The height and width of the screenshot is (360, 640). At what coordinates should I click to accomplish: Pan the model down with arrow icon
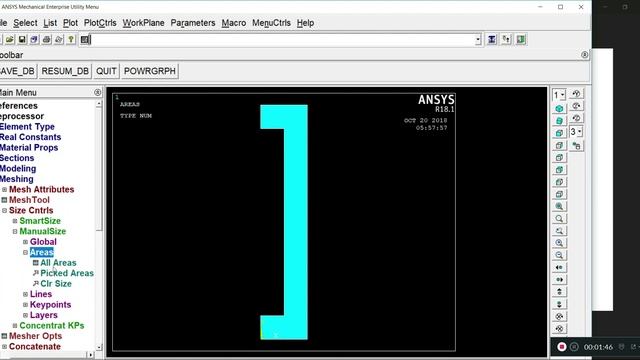[559, 304]
